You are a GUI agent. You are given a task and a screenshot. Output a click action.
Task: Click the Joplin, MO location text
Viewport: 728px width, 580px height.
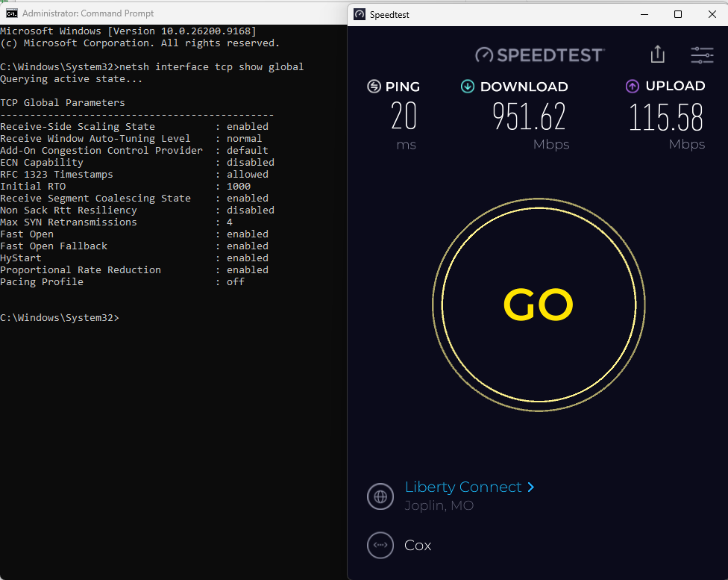[439, 505]
